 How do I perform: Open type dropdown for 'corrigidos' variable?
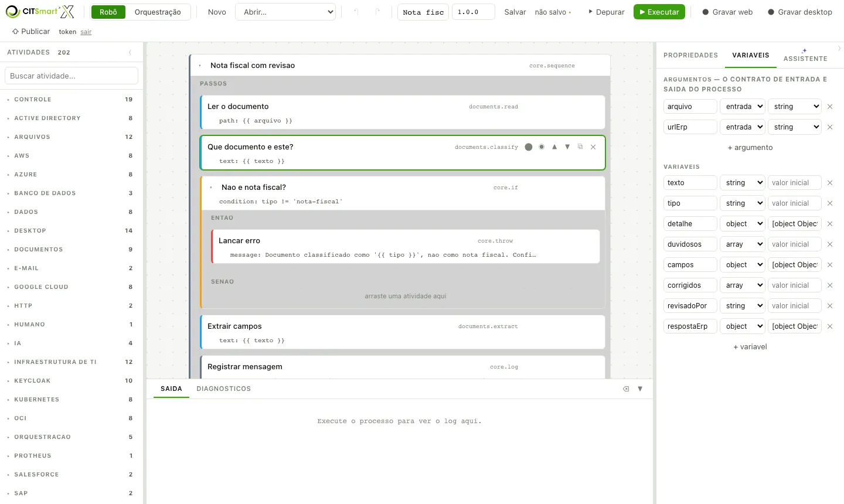click(743, 285)
